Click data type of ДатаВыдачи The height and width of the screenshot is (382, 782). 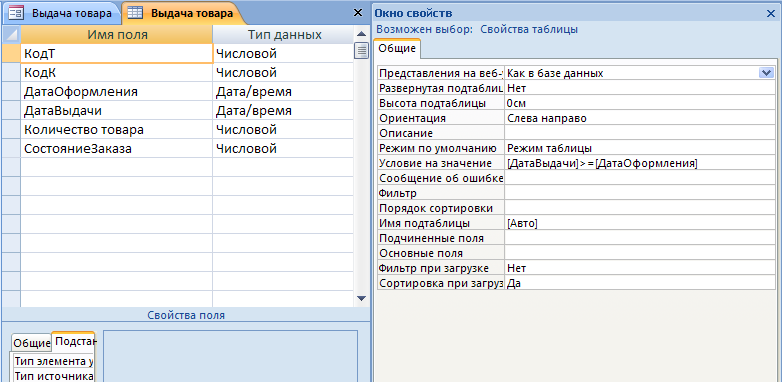click(284, 111)
